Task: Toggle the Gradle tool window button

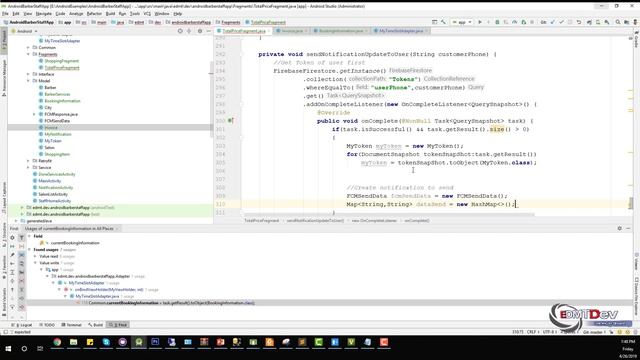Action: [636, 39]
